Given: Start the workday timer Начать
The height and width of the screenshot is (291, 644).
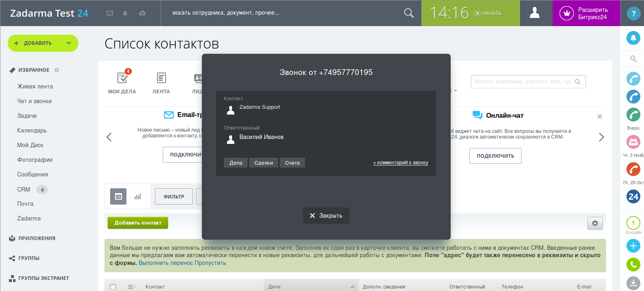Looking at the screenshot, I should tap(488, 13).
